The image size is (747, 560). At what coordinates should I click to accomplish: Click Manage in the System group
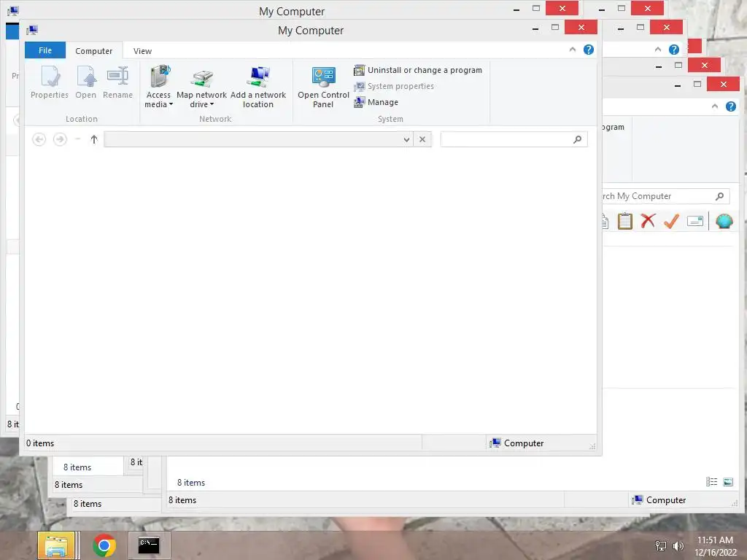376,102
